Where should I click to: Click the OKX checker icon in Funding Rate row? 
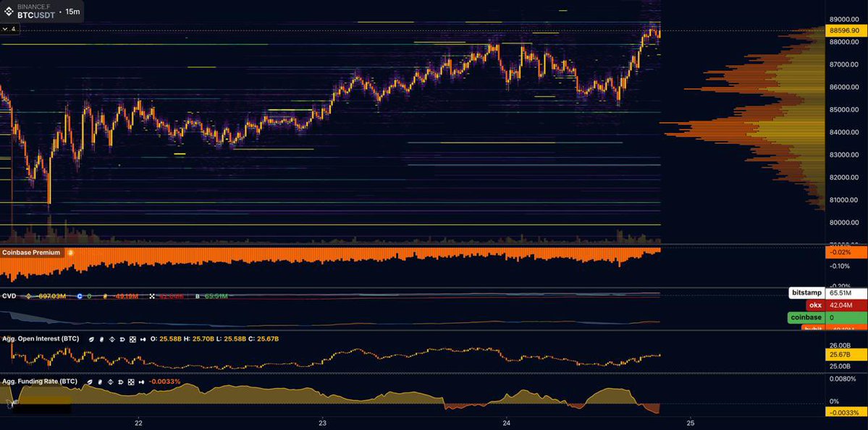click(x=130, y=381)
